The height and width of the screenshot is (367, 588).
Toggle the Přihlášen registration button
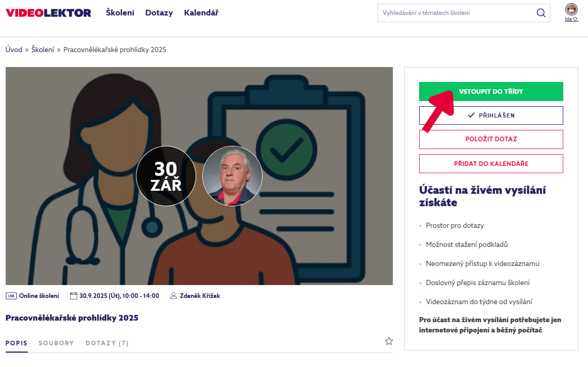coord(491,115)
